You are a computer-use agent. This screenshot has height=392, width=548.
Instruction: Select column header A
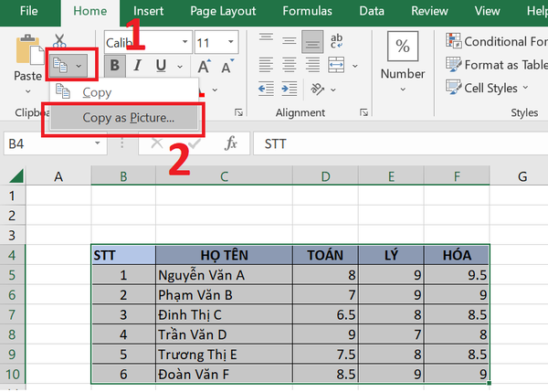[58, 176]
